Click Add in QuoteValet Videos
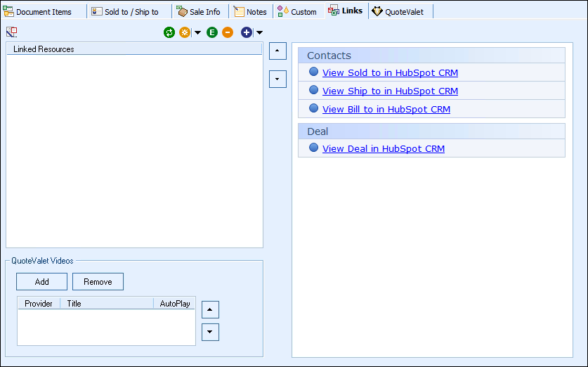 pos(41,282)
